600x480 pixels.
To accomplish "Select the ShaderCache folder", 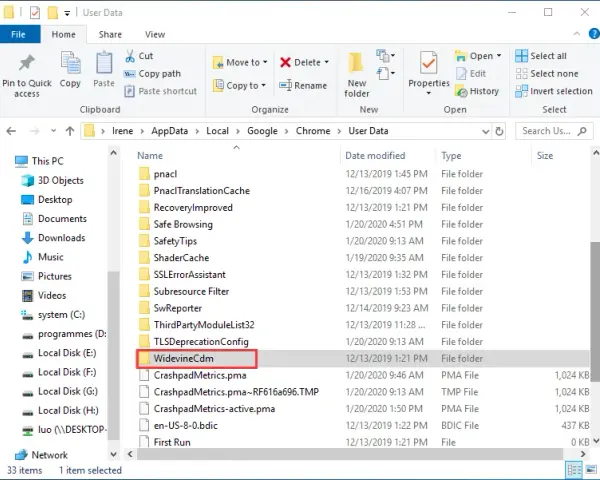I will (x=181, y=258).
